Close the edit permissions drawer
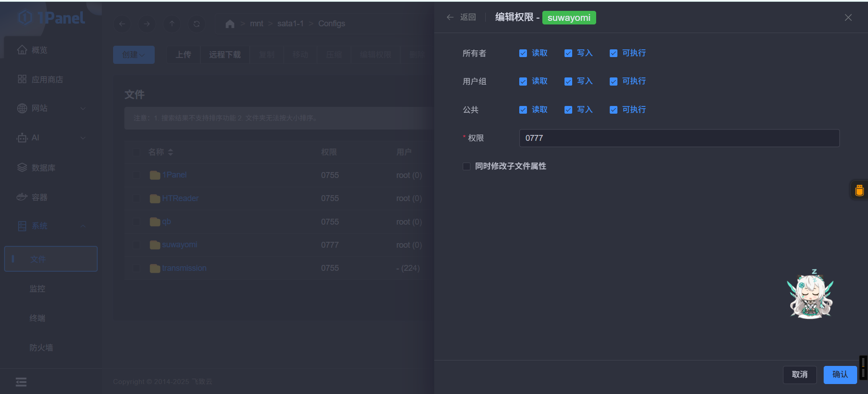Screen dimensions: 868x394 point(848,17)
